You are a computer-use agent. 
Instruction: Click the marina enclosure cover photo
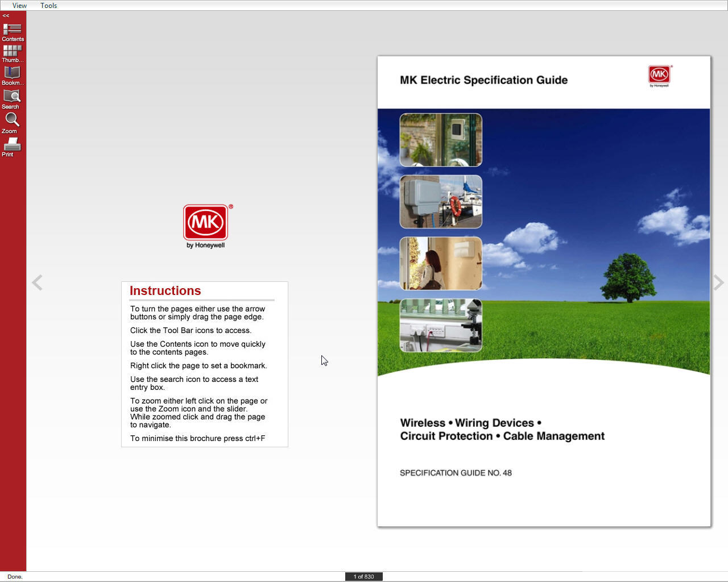(441, 202)
